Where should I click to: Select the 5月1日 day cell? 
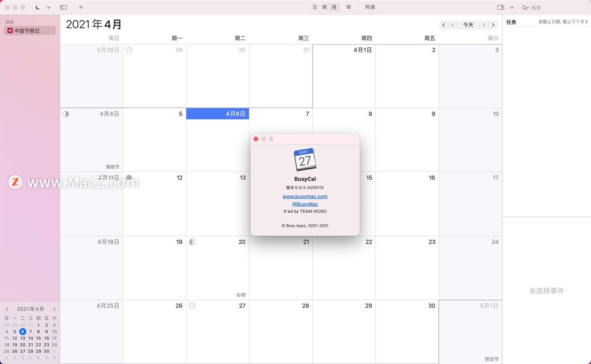pyautogui.click(x=470, y=332)
